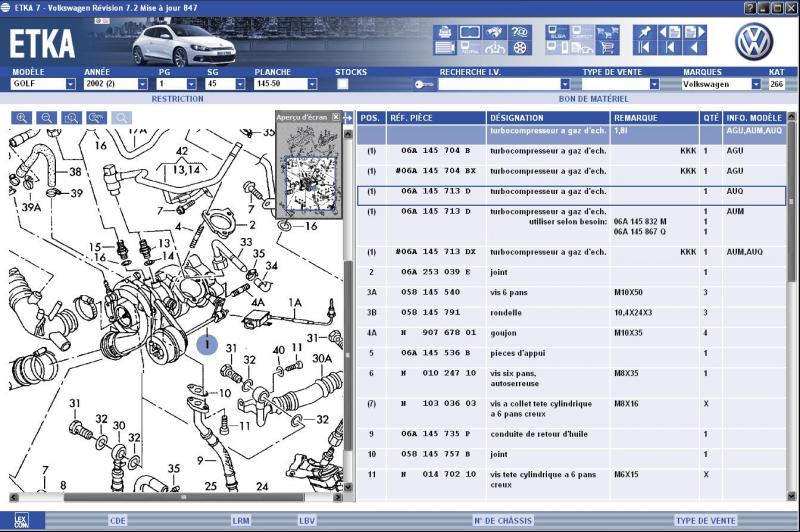Open the ?@ help contact icon

519,32
